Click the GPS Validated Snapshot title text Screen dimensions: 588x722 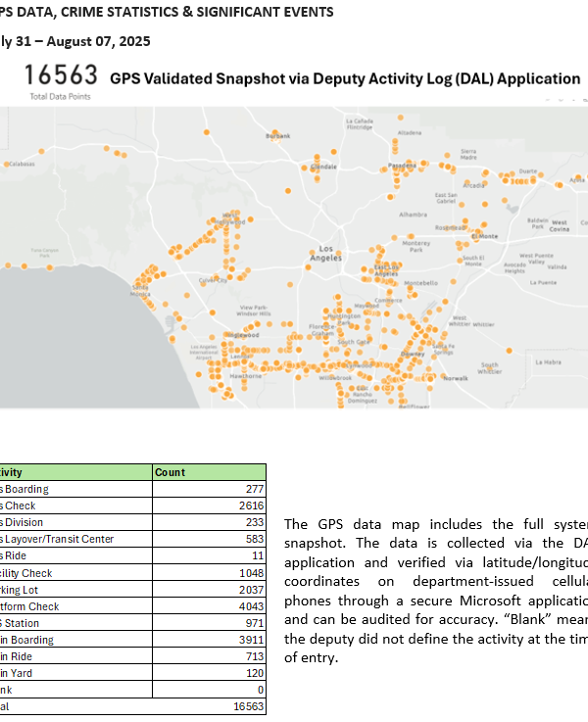click(x=345, y=78)
